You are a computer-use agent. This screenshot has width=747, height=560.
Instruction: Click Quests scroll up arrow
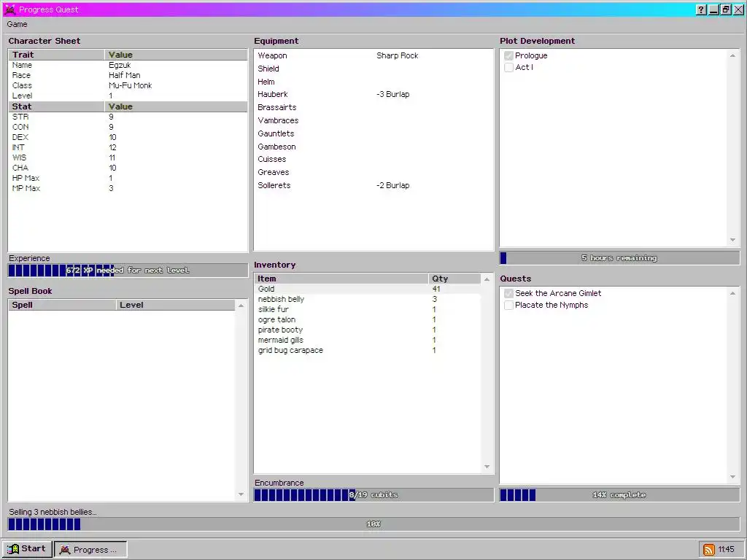[x=732, y=293]
